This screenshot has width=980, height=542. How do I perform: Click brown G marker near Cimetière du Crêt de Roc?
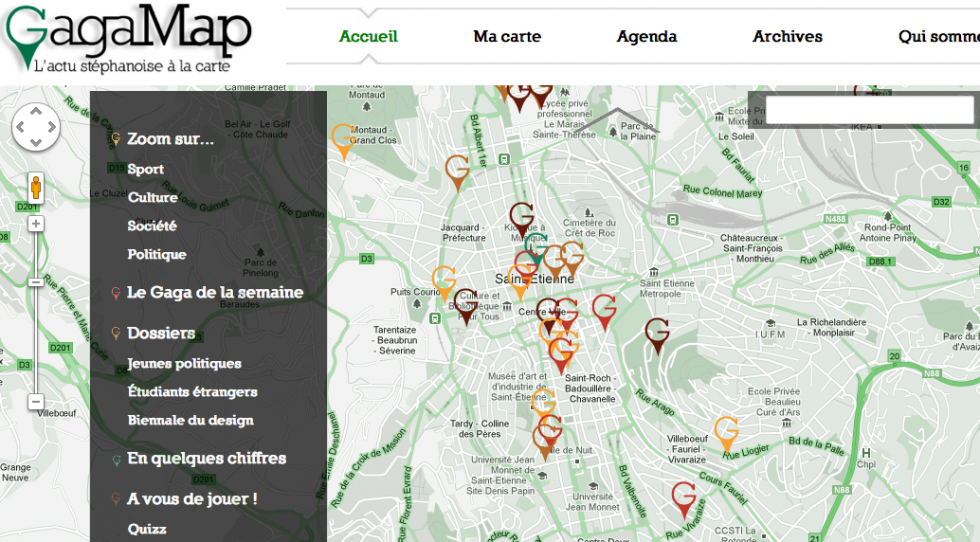[x=572, y=259]
